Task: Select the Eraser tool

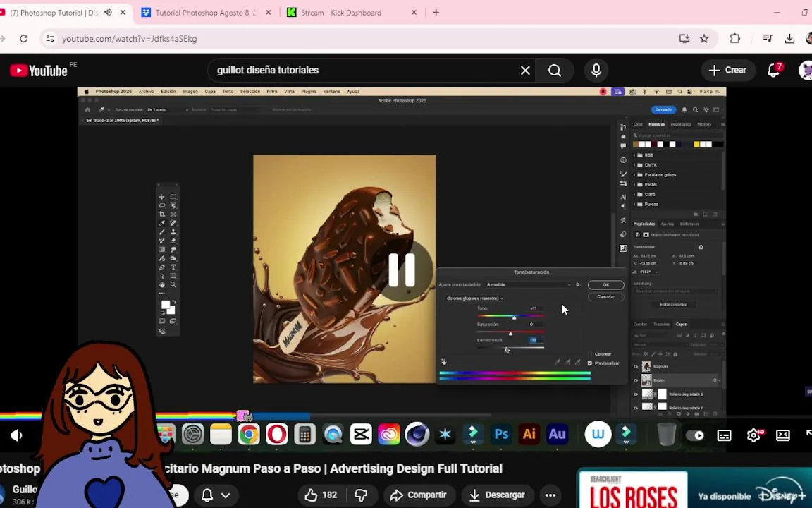Action: pyautogui.click(x=173, y=241)
